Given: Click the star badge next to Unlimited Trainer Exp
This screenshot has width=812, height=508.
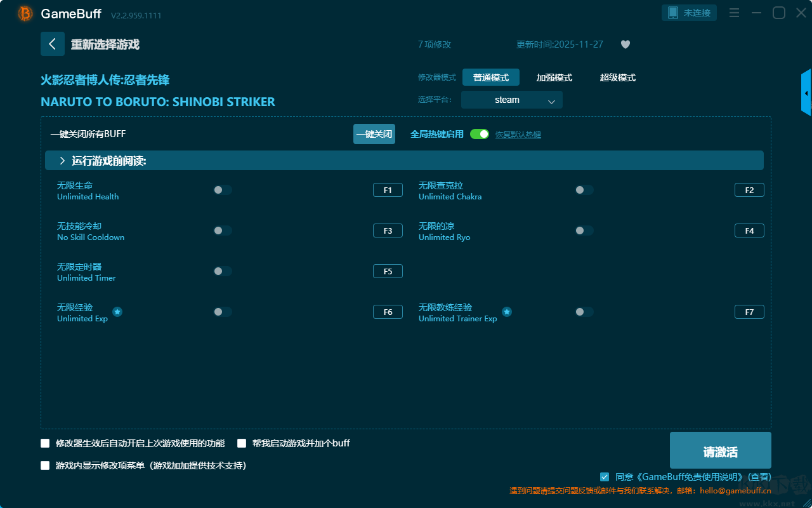Looking at the screenshot, I should point(507,312).
